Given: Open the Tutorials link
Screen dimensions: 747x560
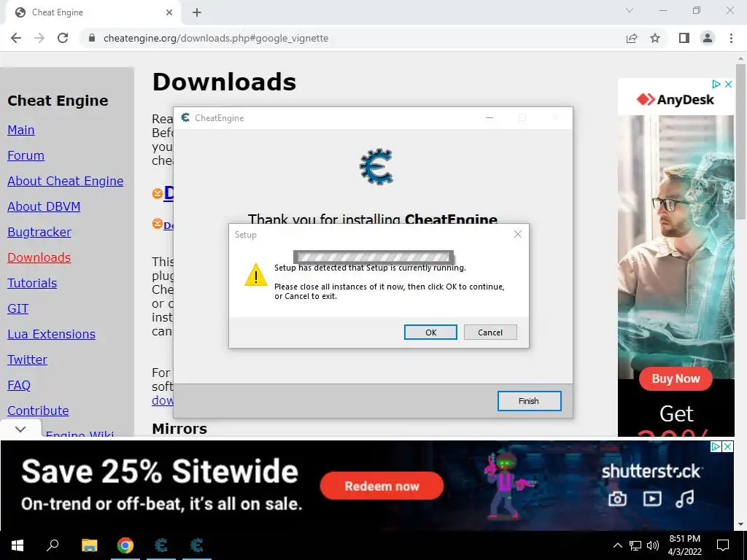Looking at the screenshot, I should pyautogui.click(x=32, y=283).
